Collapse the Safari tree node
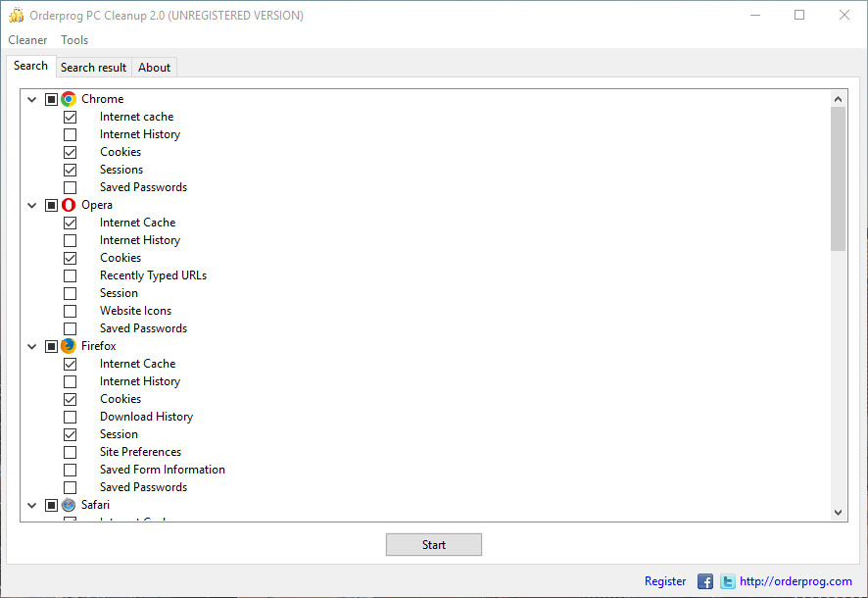Image resolution: width=868 pixels, height=598 pixels. click(32, 506)
